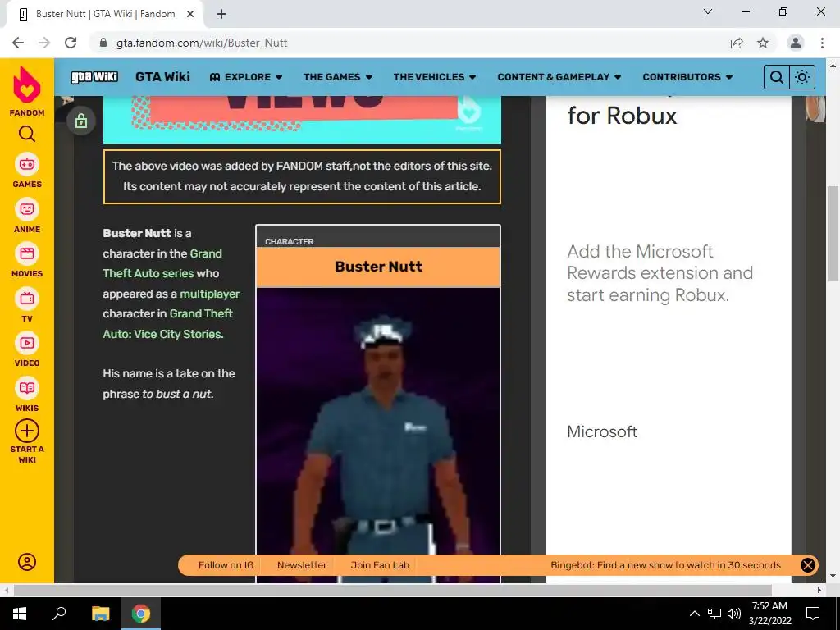Click the page lock protection icon
The height and width of the screenshot is (630, 840).
pos(81,121)
